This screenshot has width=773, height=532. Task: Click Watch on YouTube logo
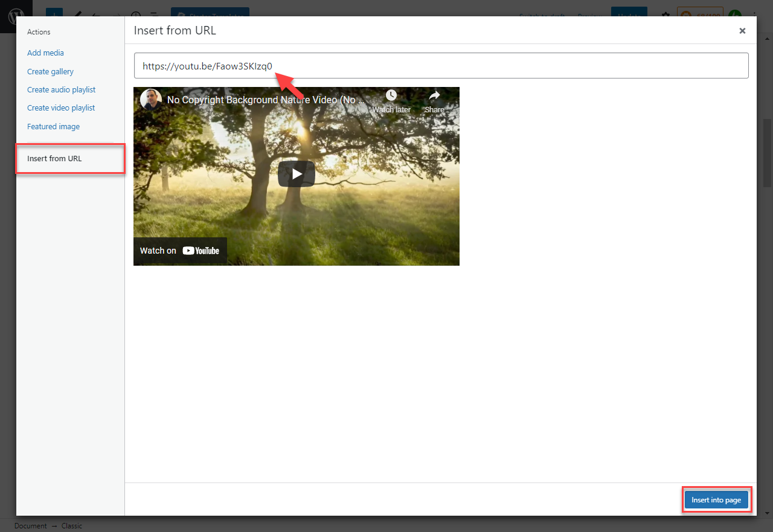click(x=180, y=251)
